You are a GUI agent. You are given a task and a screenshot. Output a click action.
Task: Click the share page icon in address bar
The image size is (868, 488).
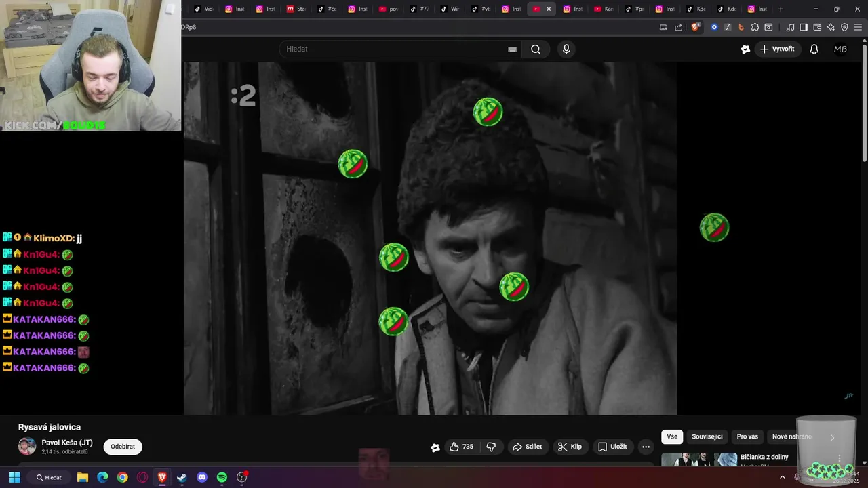679,27
